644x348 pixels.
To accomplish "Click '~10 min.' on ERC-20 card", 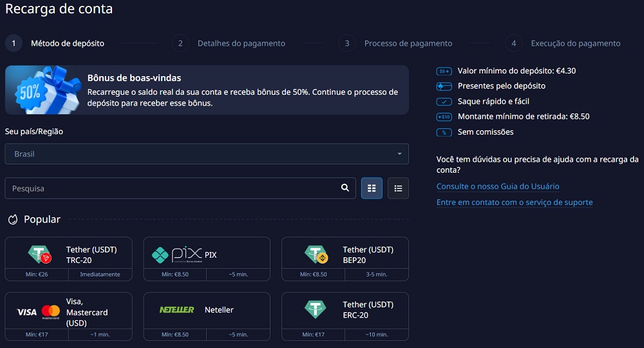I will [x=377, y=334].
